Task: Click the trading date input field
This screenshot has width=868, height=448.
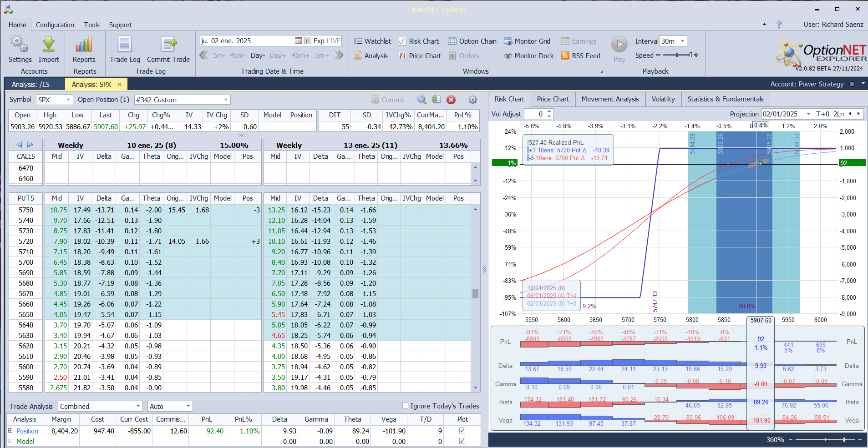Action: click(246, 41)
